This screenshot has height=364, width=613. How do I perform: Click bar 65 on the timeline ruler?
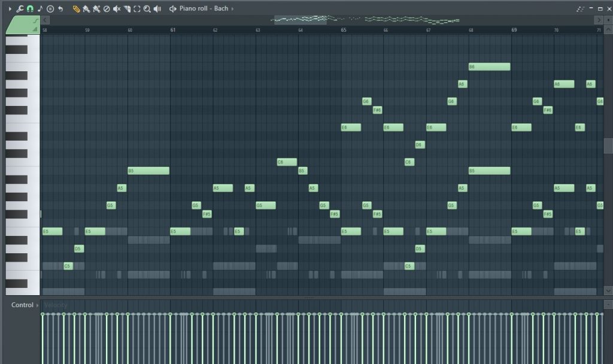click(344, 29)
